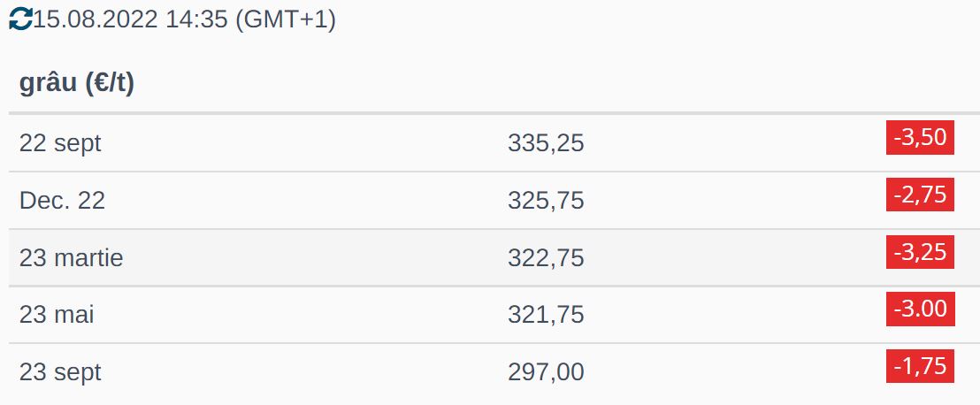Open the 23 martie contract label
The image size is (980, 405).
(72, 258)
